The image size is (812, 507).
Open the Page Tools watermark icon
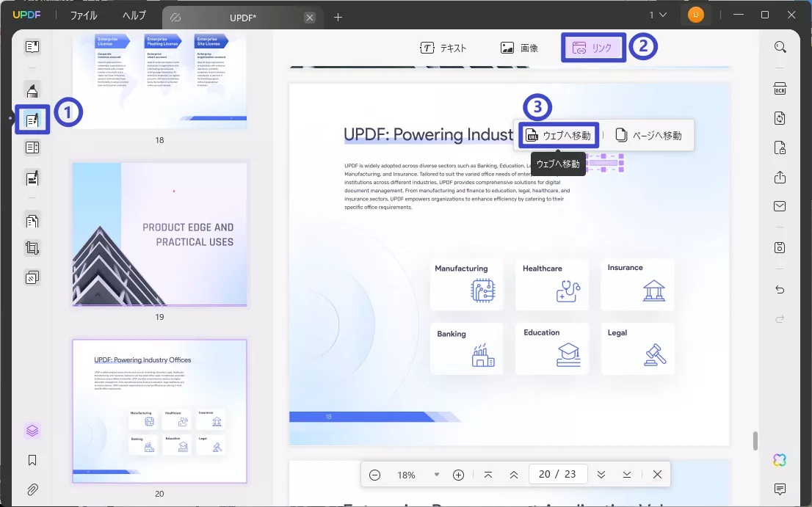tap(32, 277)
